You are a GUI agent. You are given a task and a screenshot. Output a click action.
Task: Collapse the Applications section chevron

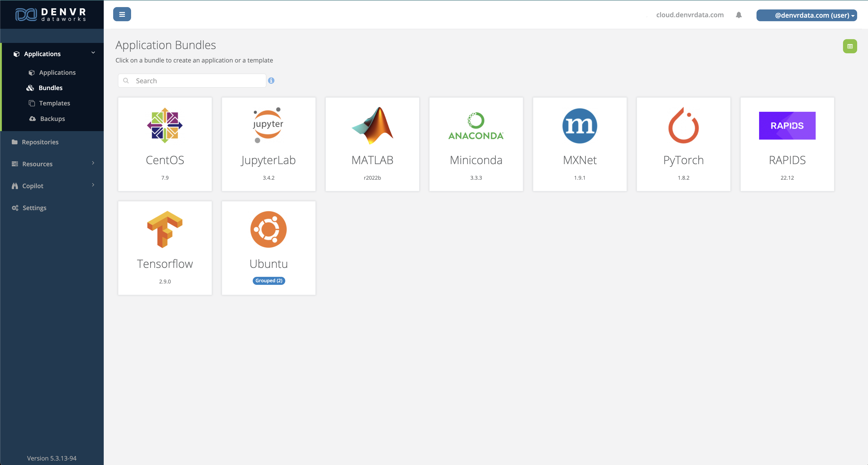click(93, 53)
